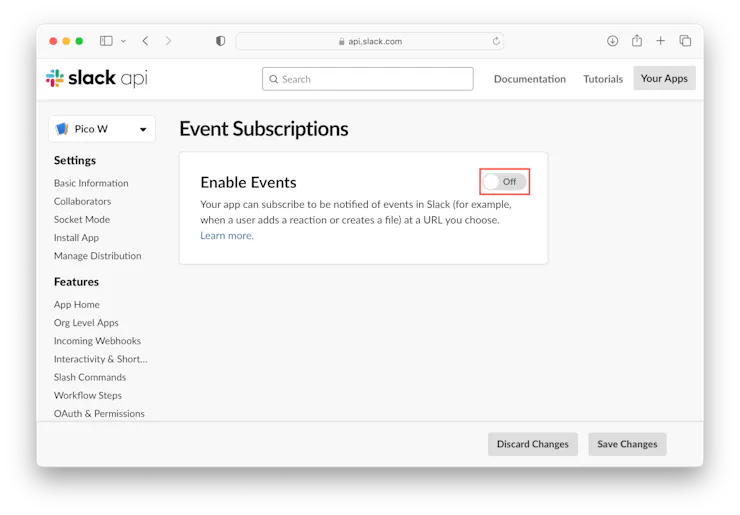
Task: Open a new tab with plus icon
Action: 661,41
